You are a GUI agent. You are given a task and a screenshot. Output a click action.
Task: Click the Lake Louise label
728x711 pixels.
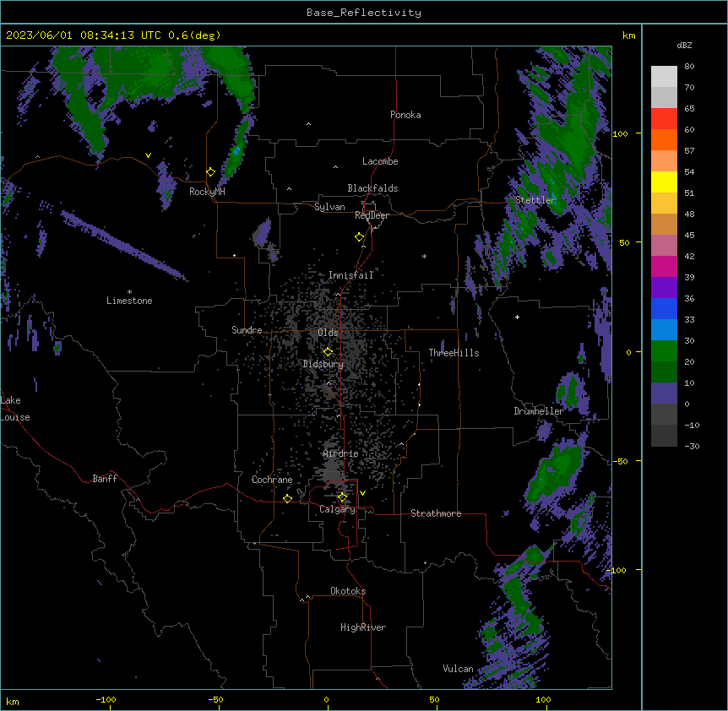pos(14,409)
